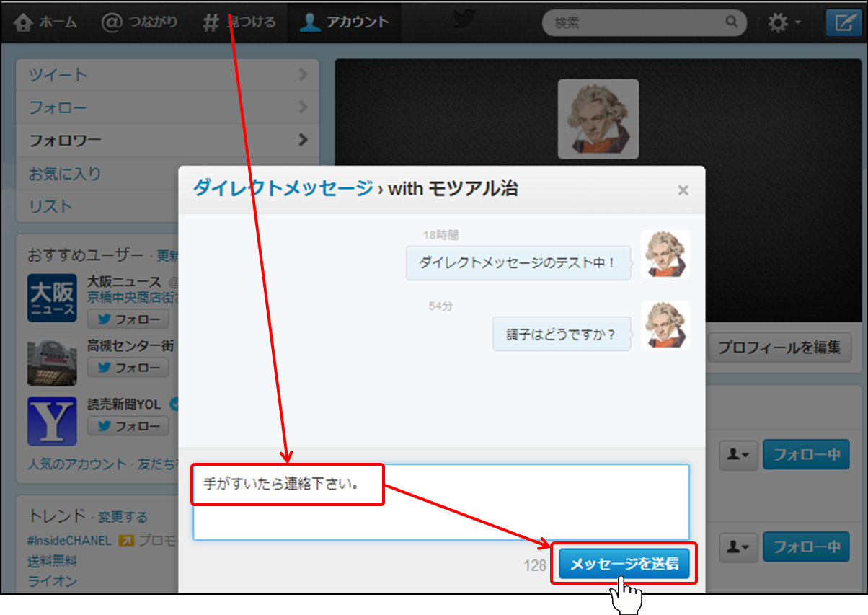
Task: Expand the ツイート sidebar item
Action: point(167,75)
